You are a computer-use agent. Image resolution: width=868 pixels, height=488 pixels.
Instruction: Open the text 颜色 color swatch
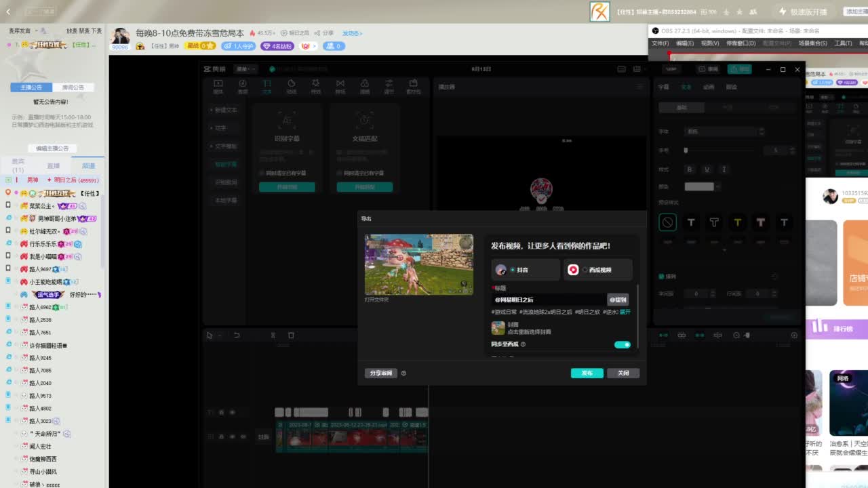[699, 186]
